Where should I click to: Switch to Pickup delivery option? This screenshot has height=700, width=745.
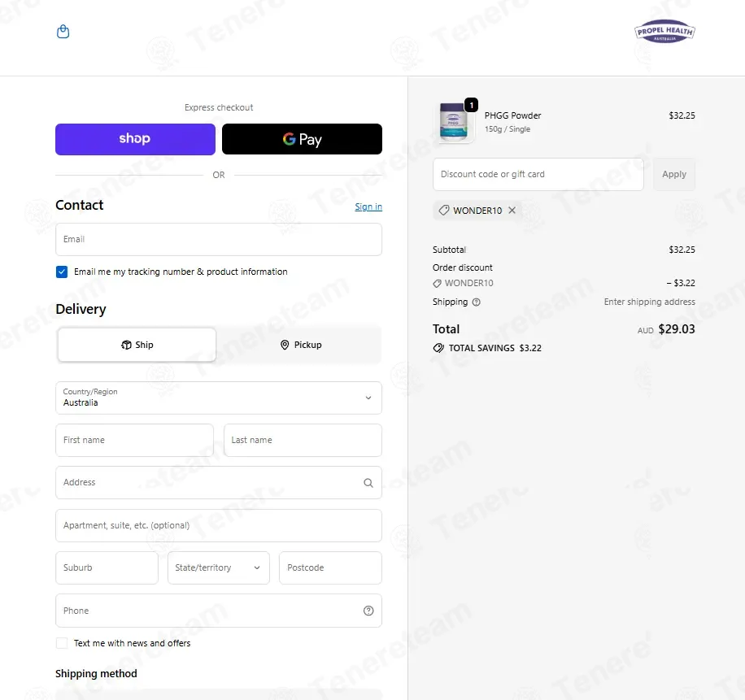(300, 345)
